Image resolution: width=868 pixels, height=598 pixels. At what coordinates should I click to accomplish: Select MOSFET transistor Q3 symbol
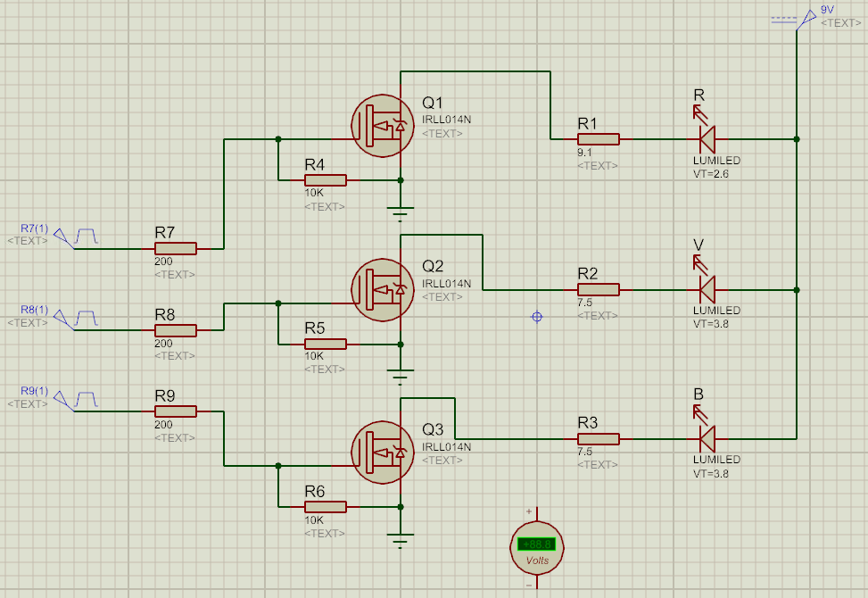tap(383, 453)
